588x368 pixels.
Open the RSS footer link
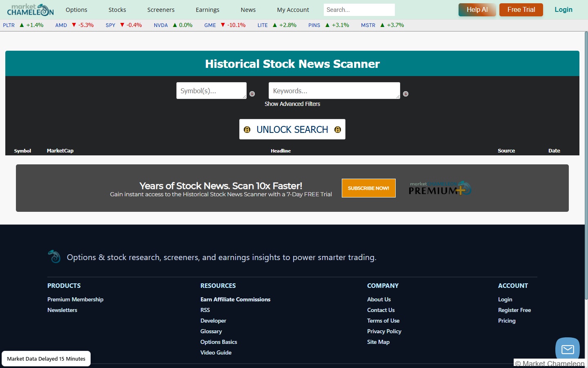pos(205,310)
